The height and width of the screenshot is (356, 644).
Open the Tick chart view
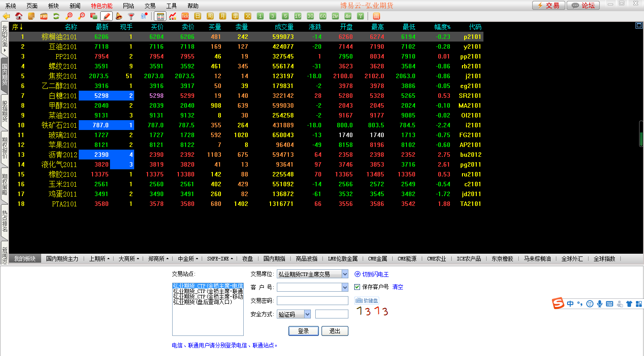pyautogui.click(x=185, y=16)
